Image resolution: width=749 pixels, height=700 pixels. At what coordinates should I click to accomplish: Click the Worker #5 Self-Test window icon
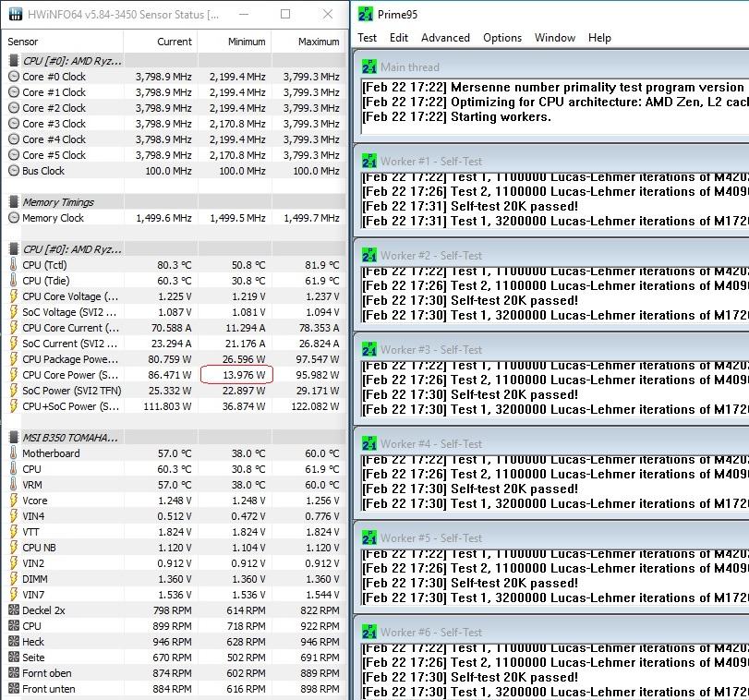368,537
